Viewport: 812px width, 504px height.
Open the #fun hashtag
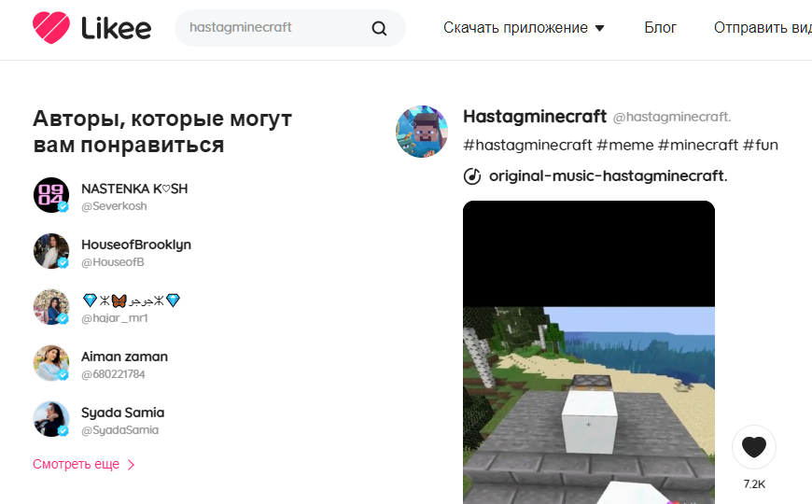[761, 145]
